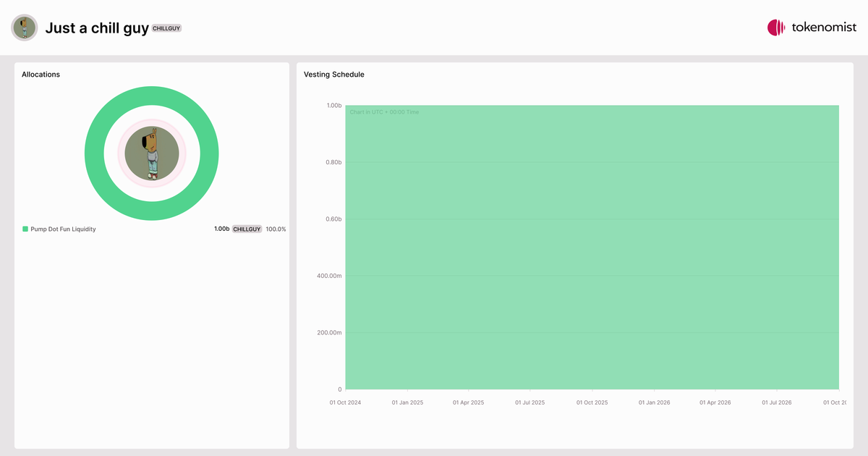The width and height of the screenshot is (868, 456).
Task: Click the CHILLGUY ticker badge beside the title
Action: 167,28
